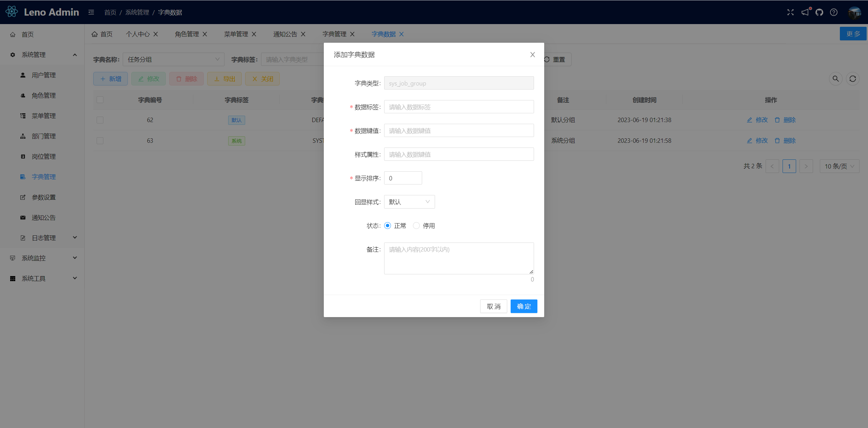The width and height of the screenshot is (868, 428).
Task: Open 用户管理 in the sidebar
Action: pos(44,75)
